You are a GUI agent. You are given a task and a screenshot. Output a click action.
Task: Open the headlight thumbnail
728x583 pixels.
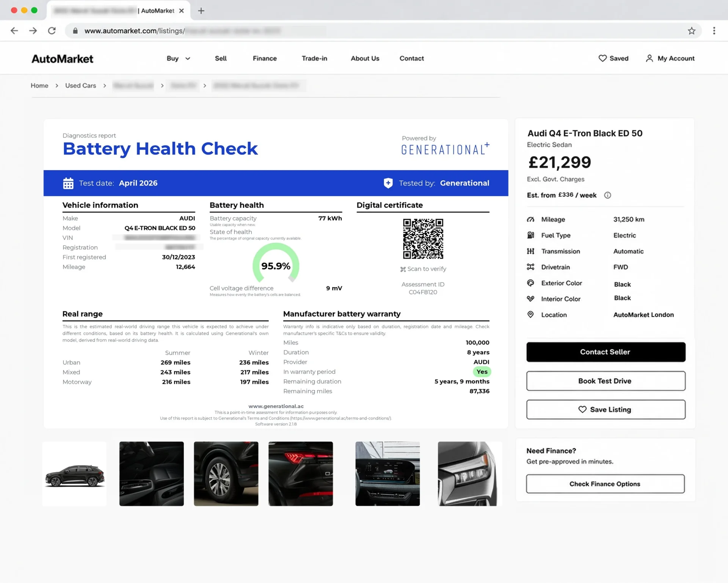[470, 474]
